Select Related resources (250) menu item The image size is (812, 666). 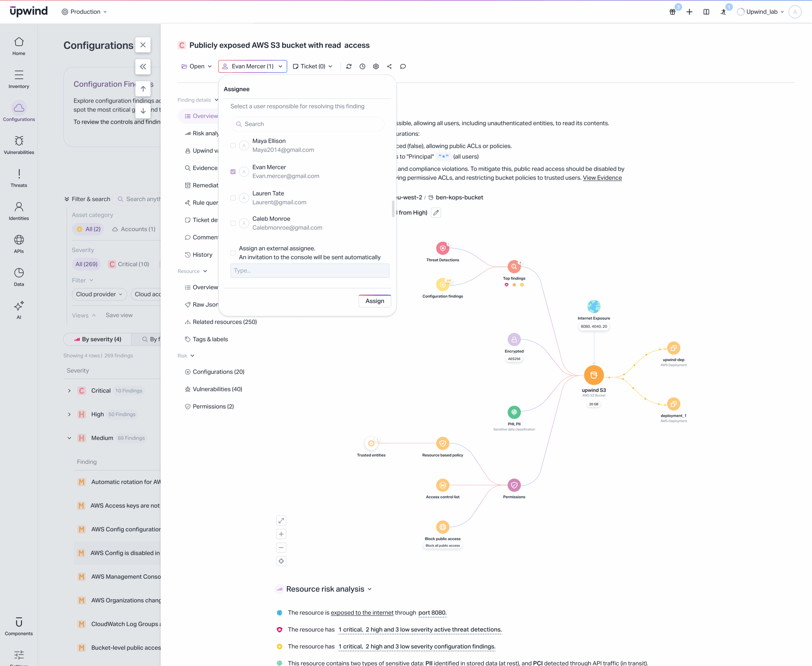tap(224, 322)
